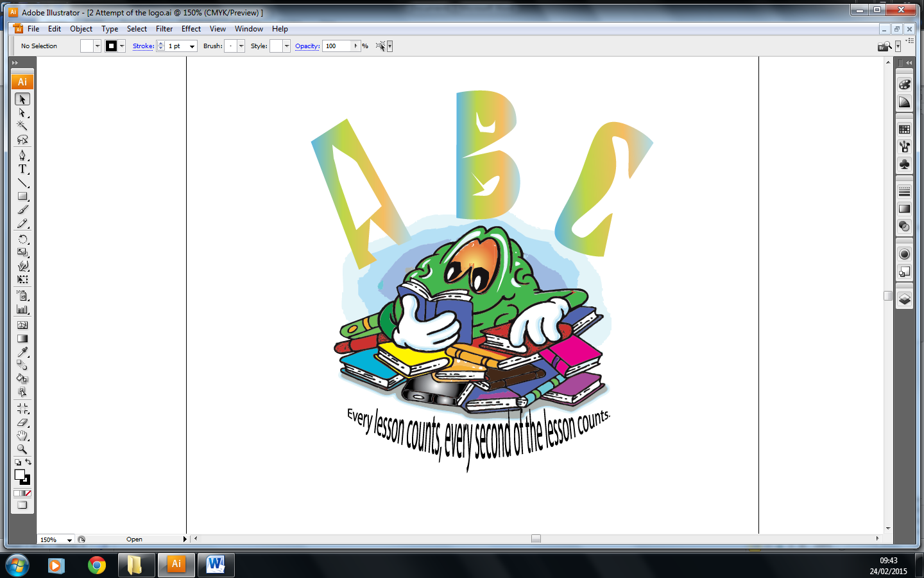Open the Gradient panel icon in dock
The height and width of the screenshot is (578, 924).
click(905, 209)
